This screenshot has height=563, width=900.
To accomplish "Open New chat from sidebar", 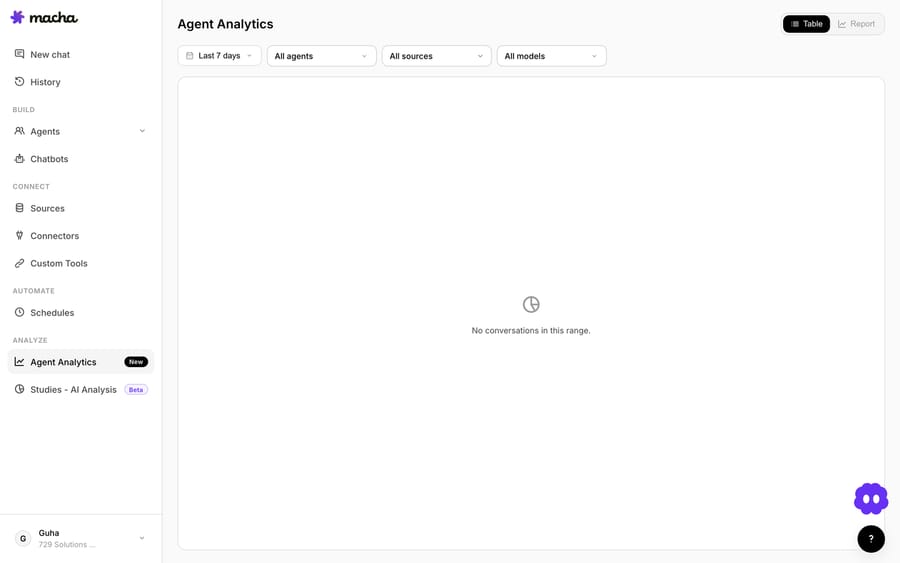I will point(80,55).
